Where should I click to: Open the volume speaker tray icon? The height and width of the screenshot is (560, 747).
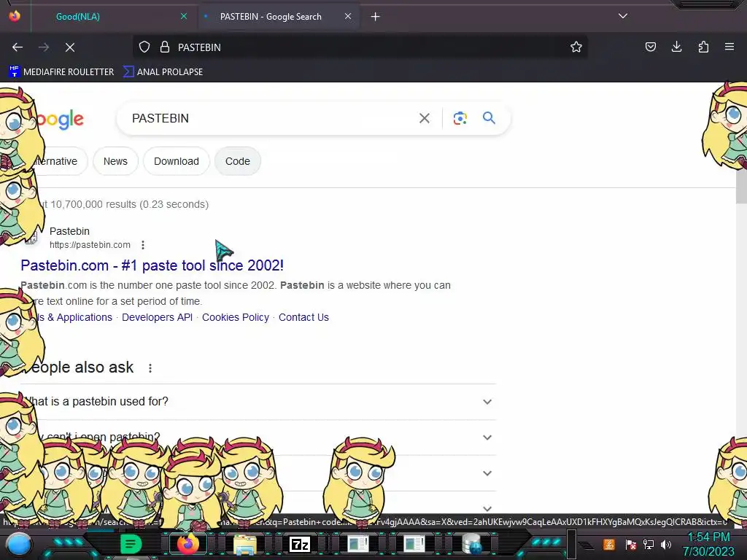tap(666, 544)
